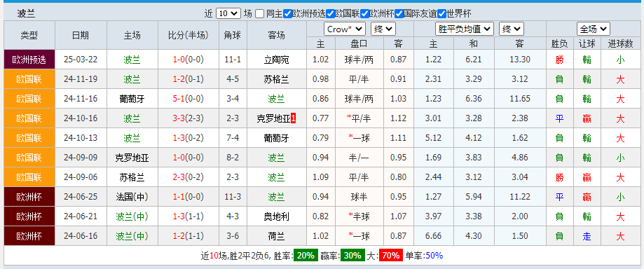Click the 欧国联 type cell for 24-11-19
Viewport: 644px width, 269px height.
[x=29, y=79]
